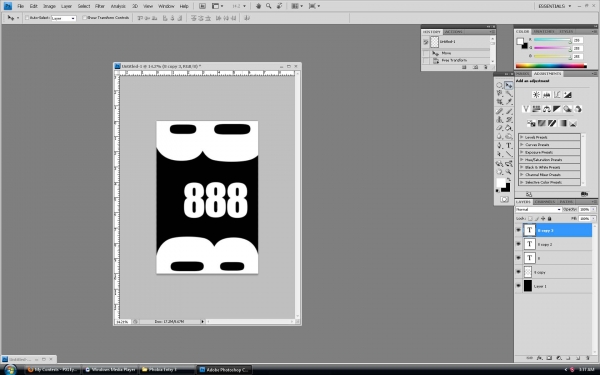Select the History Brush tool
The width and height of the screenshot is (600, 375).
[509, 119]
